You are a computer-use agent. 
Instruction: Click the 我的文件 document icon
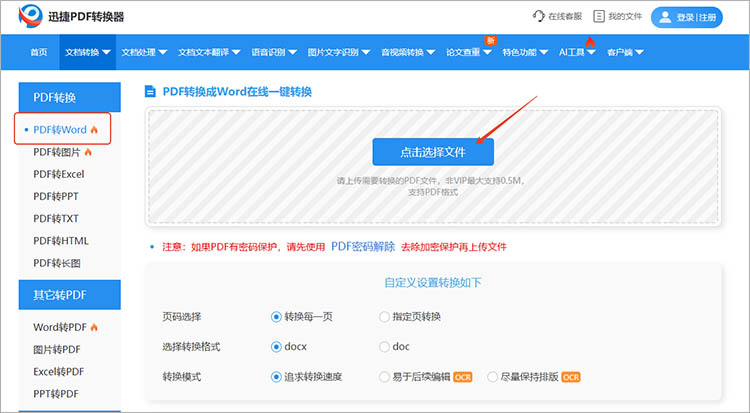[598, 16]
